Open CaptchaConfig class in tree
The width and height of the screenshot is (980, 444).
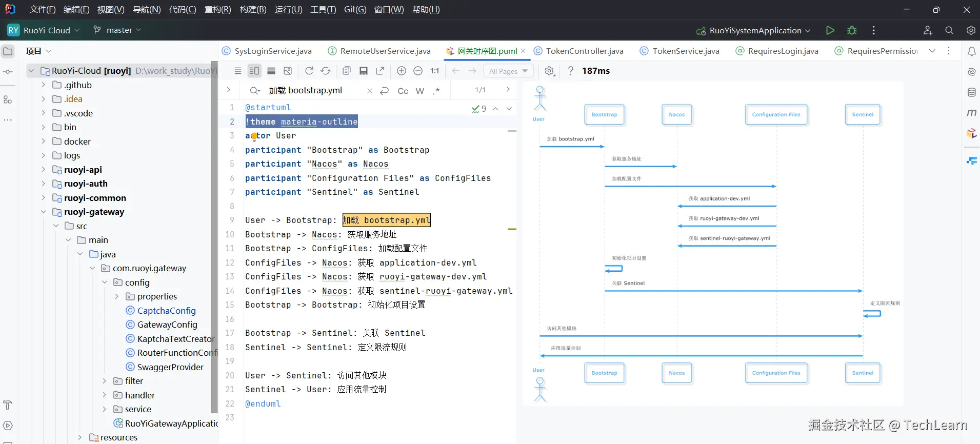[x=166, y=311]
